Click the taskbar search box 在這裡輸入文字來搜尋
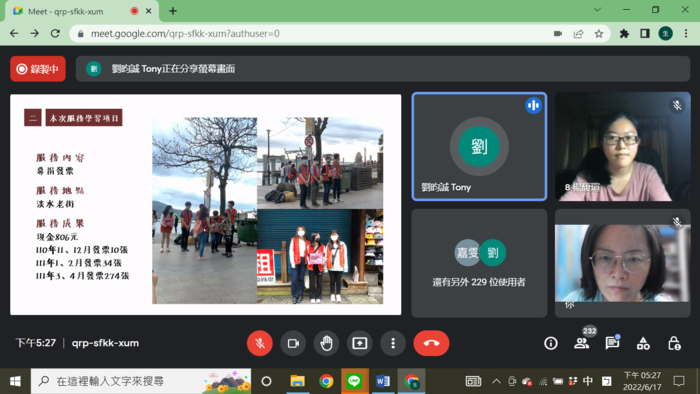This screenshot has width=700, height=394. (x=141, y=381)
